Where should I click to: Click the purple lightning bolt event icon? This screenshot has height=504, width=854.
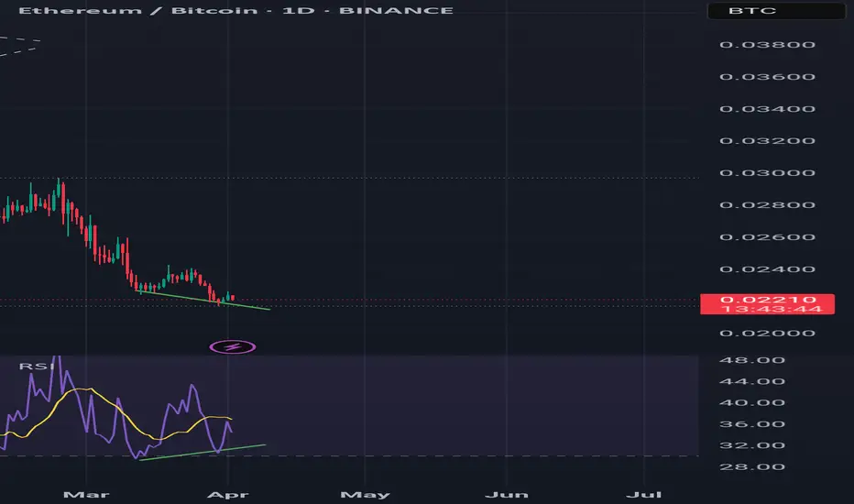(x=233, y=347)
